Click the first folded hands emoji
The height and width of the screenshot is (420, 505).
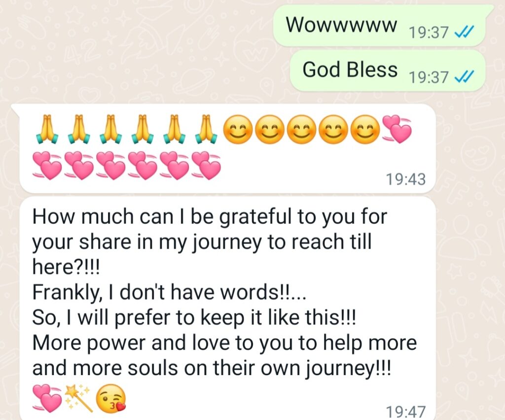tap(46, 129)
